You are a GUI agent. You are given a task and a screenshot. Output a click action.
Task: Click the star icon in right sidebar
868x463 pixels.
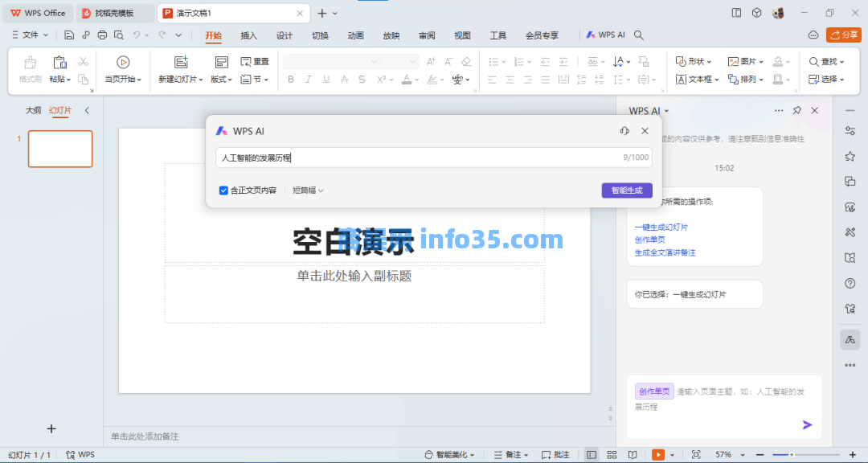pyautogui.click(x=850, y=157)
